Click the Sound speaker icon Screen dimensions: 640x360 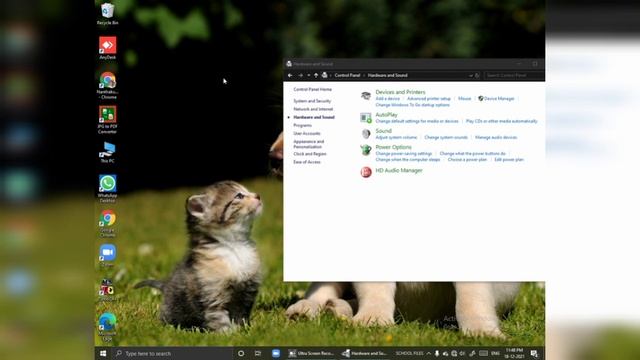tap(366, 133)
